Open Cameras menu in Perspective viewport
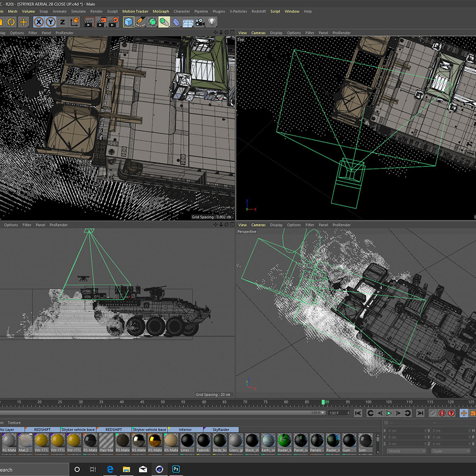 pos(258,225)
